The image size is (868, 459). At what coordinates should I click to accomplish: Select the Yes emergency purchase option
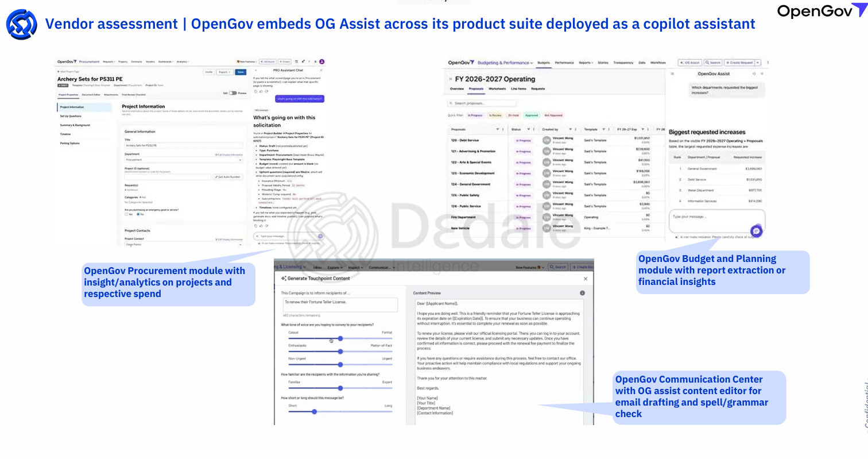127,214
